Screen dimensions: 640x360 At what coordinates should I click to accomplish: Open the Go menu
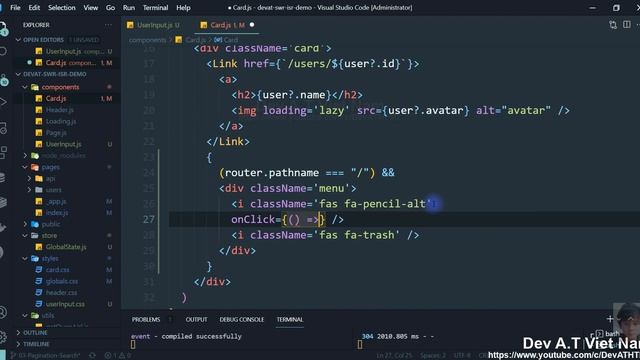point(110,8)
